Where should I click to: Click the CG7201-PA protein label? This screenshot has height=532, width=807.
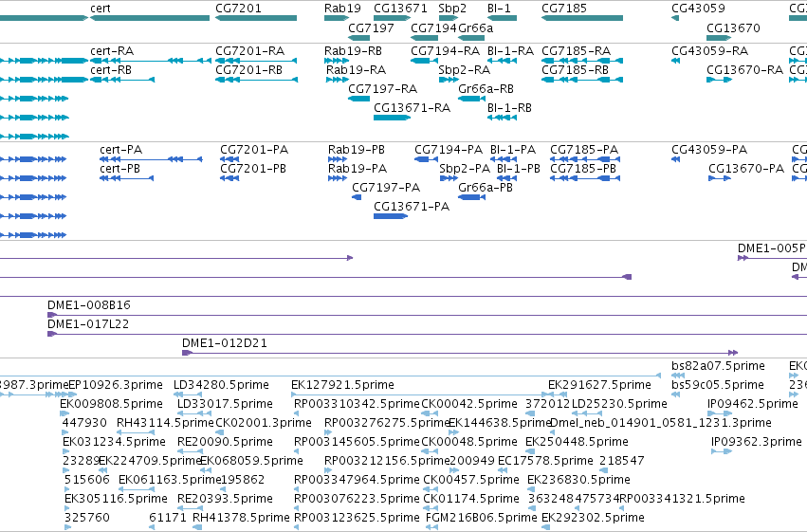254,150
